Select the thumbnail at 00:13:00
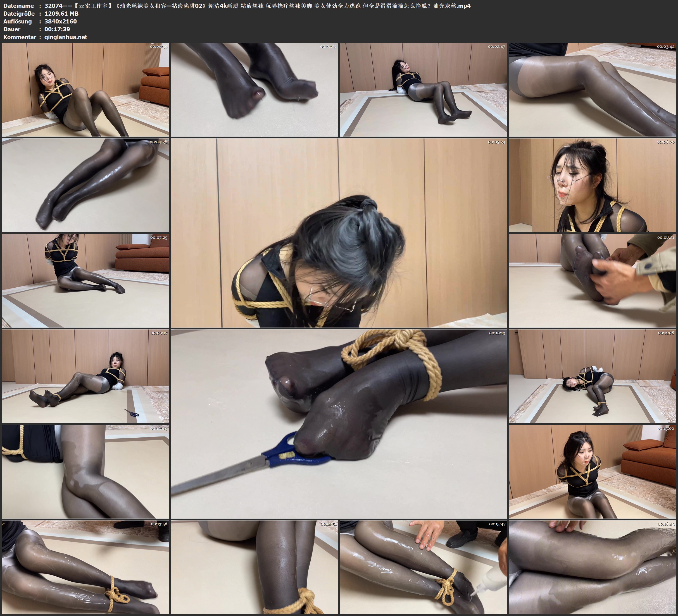The image size is (678, 616). coord(593,472)
